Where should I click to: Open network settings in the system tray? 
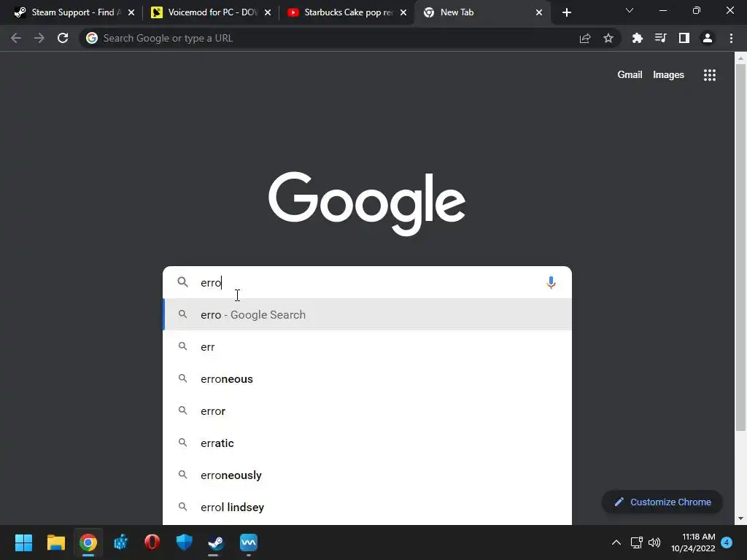636,542
